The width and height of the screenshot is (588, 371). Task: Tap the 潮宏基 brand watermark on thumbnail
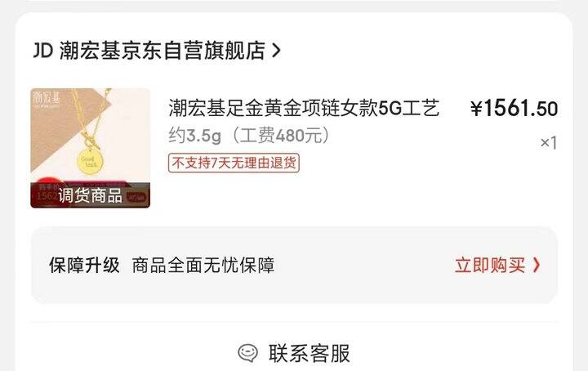tap(46, 99)
